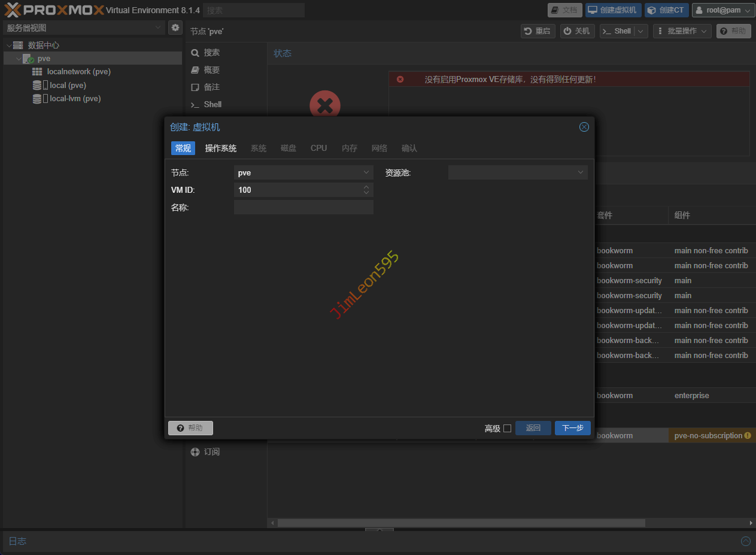Click the server view settings gear icon
This screenshot has width=756, height=555.
coord(175,28)
